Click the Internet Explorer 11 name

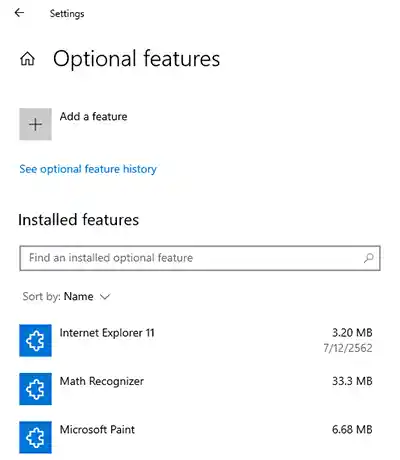tap(107, 333)
